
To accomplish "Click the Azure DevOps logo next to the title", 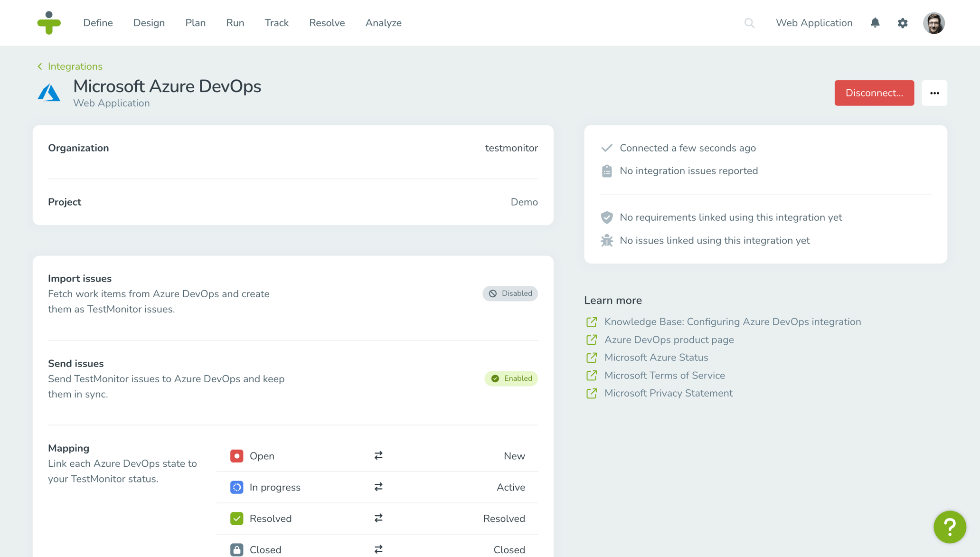I will [49, 93].
